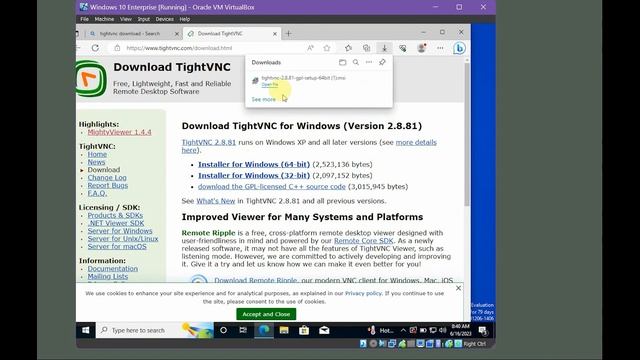Image resolution: width=640 pixels, height=360 pixels.
Task: Close the Download TightVNC tab
Action: click(275, 34)
